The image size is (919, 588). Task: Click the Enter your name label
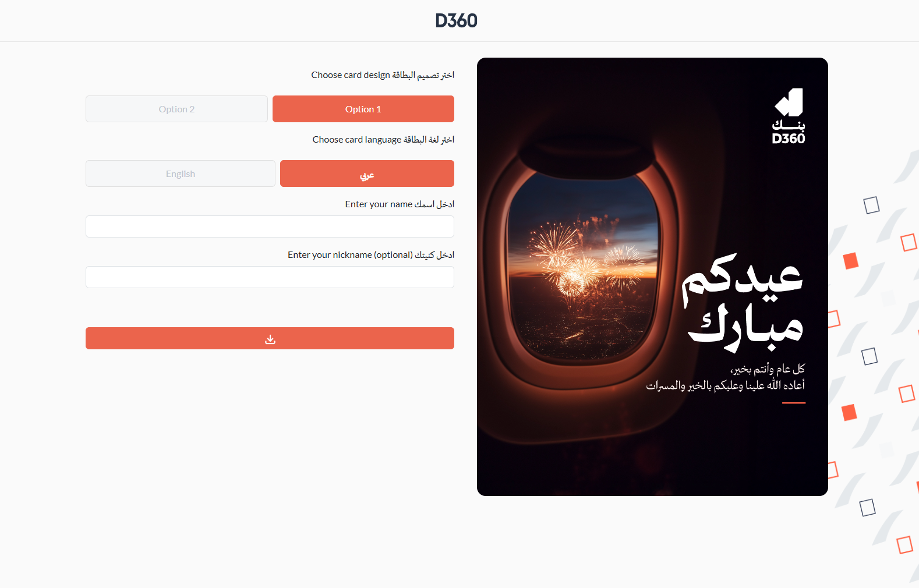coord(400,204)
